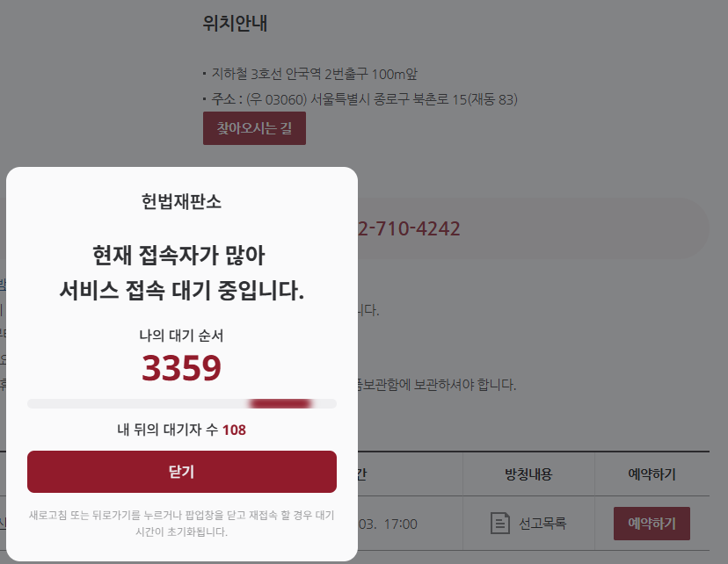Click the waiting queue progress bar

pos(181,402)
